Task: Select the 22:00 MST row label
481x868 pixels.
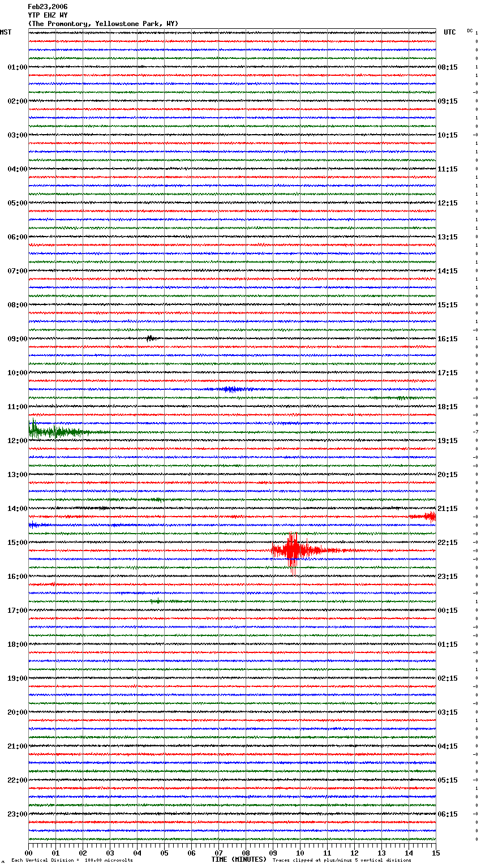Action: coord(17,780)
